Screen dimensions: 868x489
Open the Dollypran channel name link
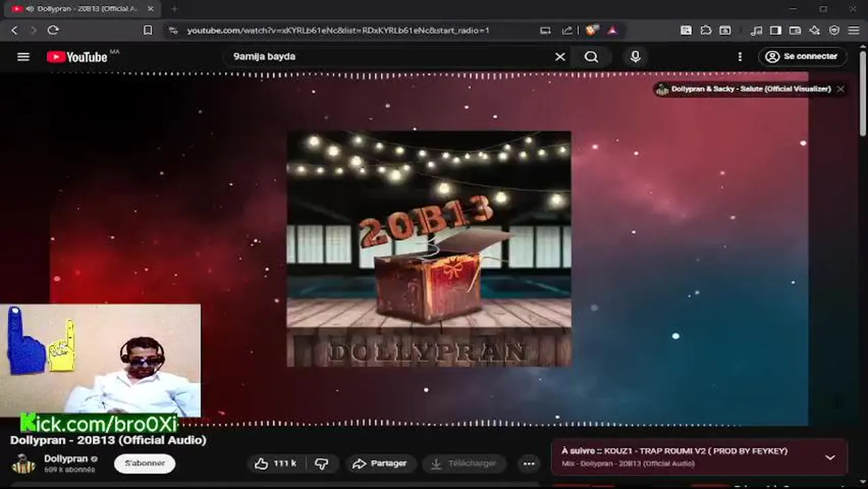pos(66,459)
